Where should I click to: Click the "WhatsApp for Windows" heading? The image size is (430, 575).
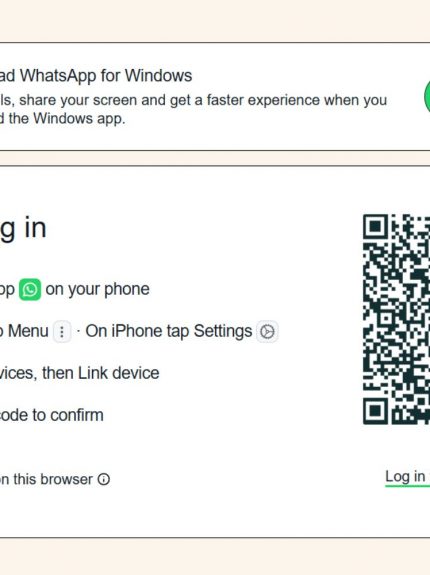(x=106, y=76)
